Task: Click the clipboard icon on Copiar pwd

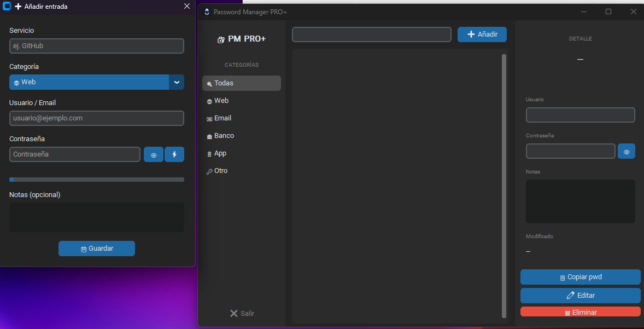Action: [x=563, y=278]
